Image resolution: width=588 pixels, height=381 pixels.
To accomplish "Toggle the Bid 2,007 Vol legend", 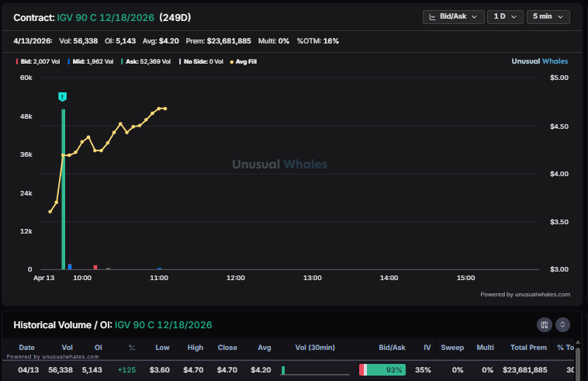I will tap(38, 61).
